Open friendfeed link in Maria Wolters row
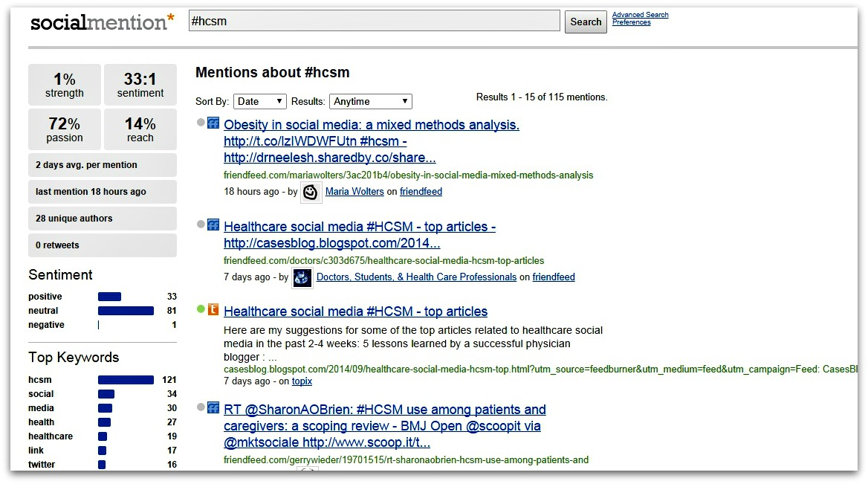Viewport: 868px width, 484px height. pos(421,192)
